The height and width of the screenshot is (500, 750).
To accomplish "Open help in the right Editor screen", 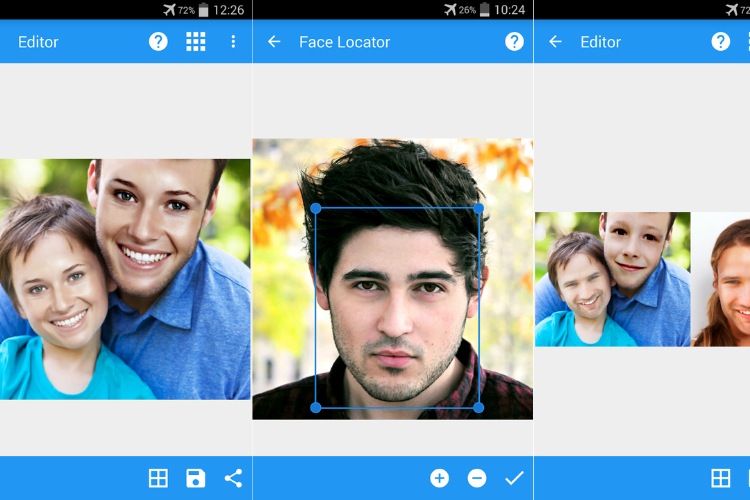I will point(720,42).
